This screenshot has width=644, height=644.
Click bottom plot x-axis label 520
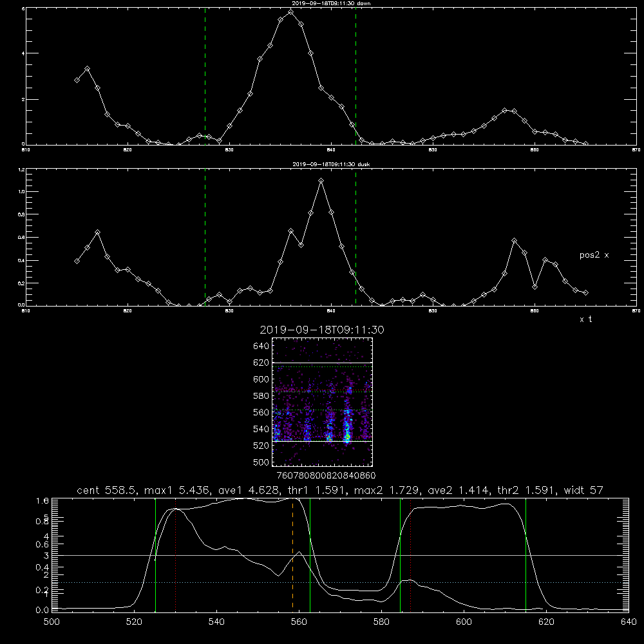click(x=134, y=622)
